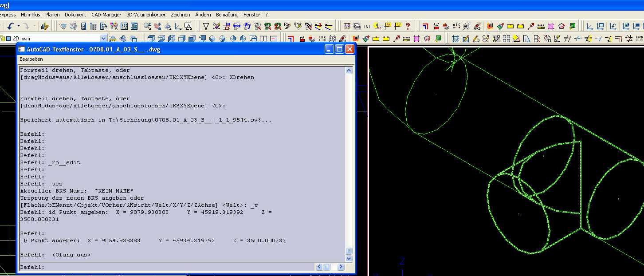Click the four-squares array icon
The image size is (644, 276).
[x=507, y=39]
